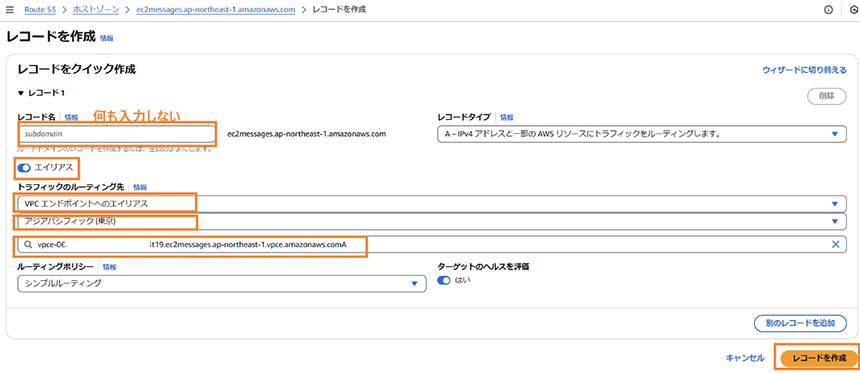Click the info circle icon at top right
The image size is (860, 373).
828,10
